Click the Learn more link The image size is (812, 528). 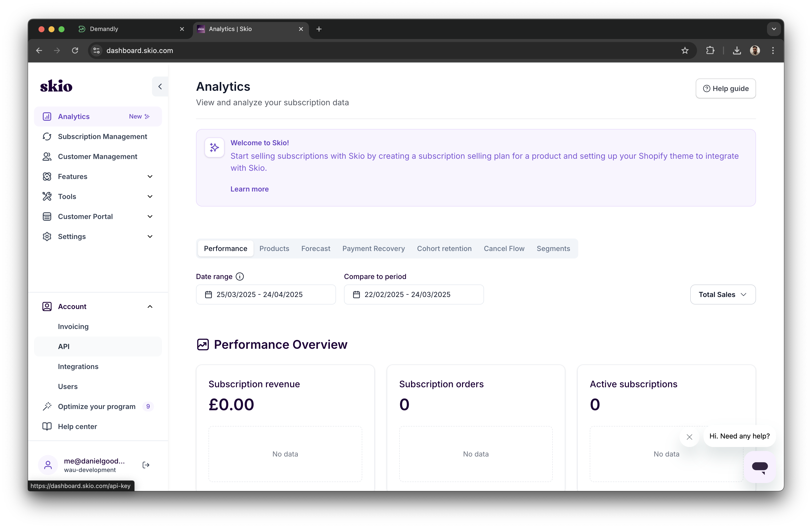click(x=249, y=189)
